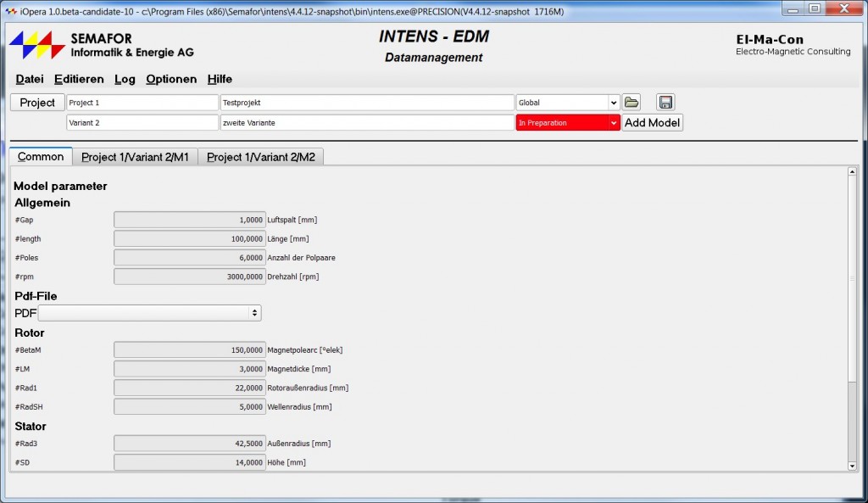Screen dimensions: 868x503
Task: Open the Datei menu
Action: pyautogui.click(x=30, y=79)
